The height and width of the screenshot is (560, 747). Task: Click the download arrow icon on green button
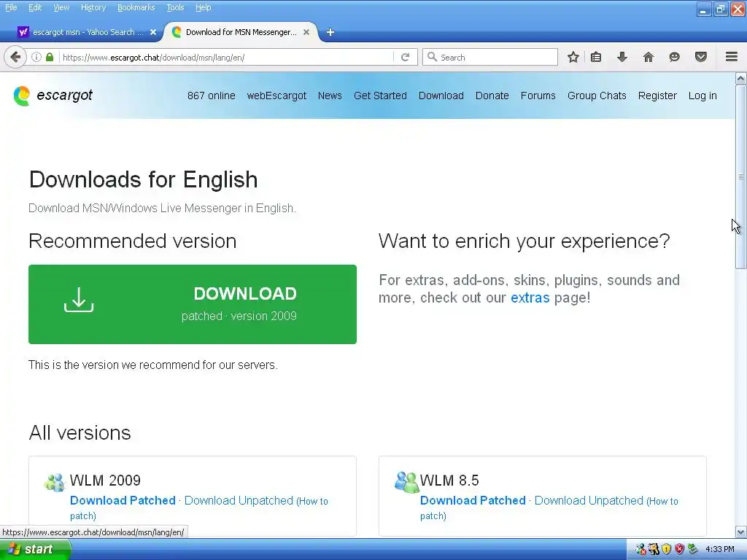pos(79,300)
